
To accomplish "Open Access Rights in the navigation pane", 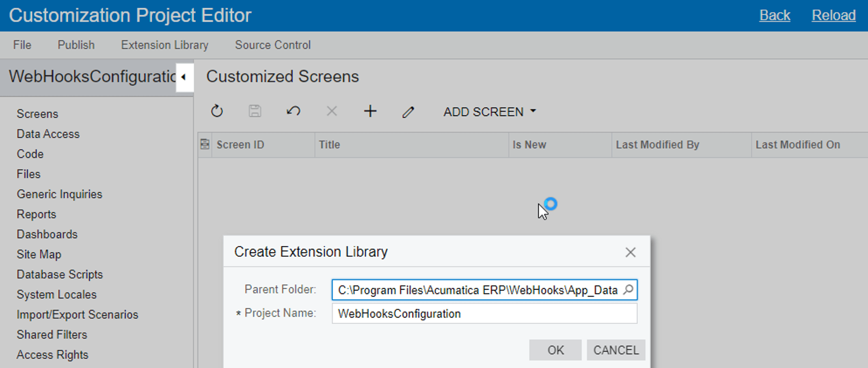I will pos(52,355).
